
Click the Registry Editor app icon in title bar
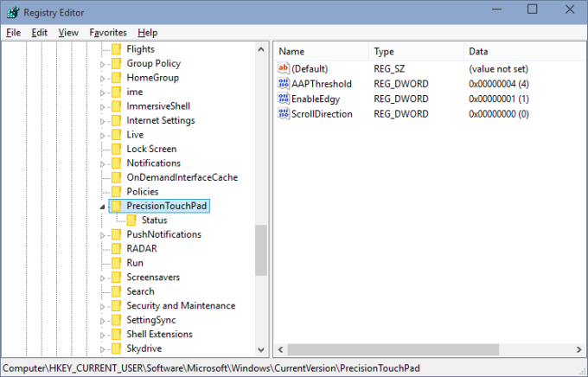click(x=11, y=11)
